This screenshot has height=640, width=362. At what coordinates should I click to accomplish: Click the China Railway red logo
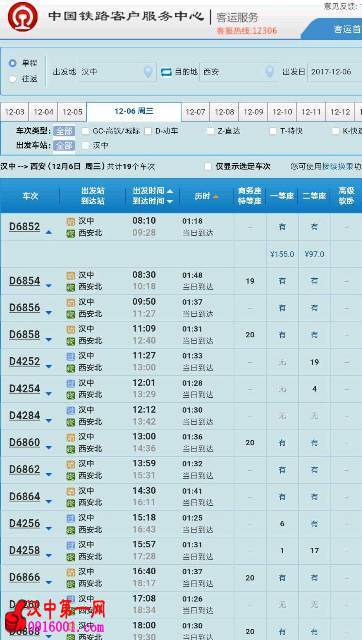(x=23, y=17)
